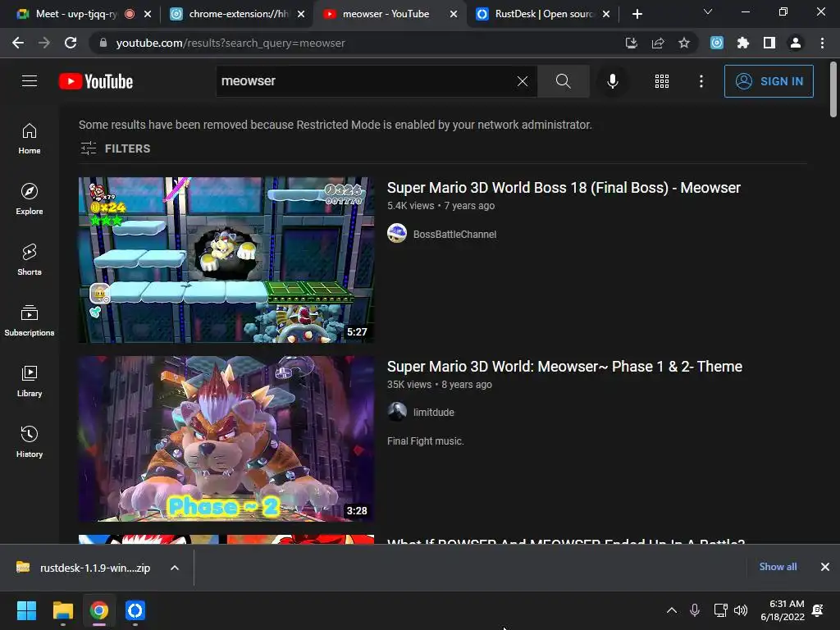Open the Chrome profile menu

click(x=796, y=43)
